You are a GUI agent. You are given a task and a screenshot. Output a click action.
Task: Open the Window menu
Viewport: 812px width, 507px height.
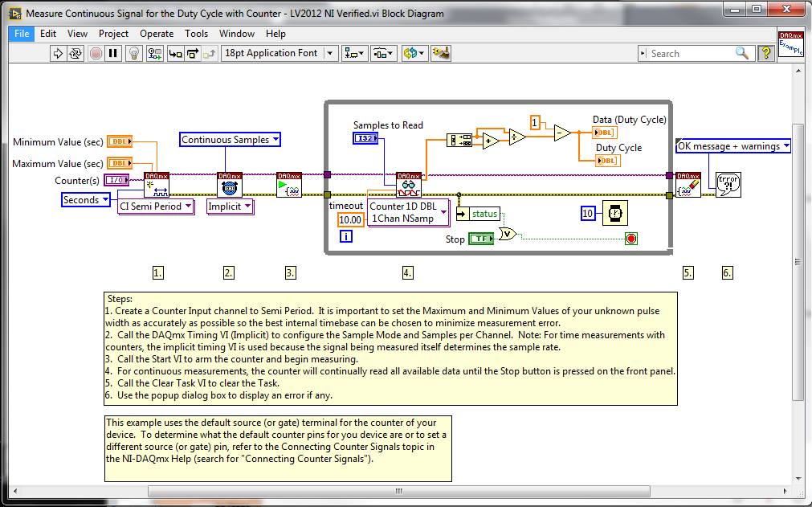(x=237, y=34)
